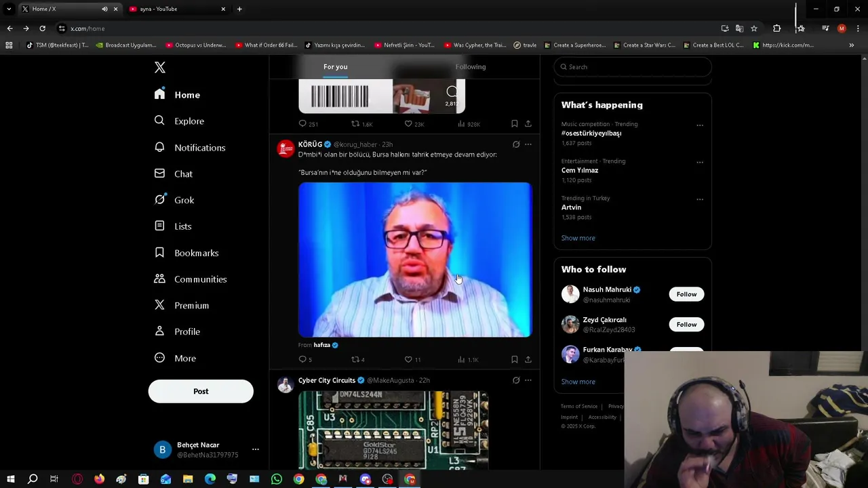This screenshot has width=868, height=488.
Task: Open a new browser tab
Action: click(x=239, y=9)
